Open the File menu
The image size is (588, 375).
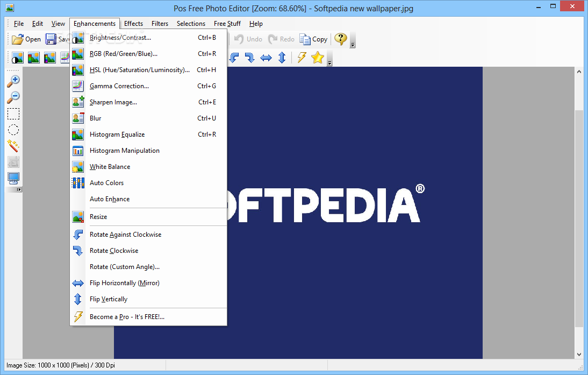[19, 24]
